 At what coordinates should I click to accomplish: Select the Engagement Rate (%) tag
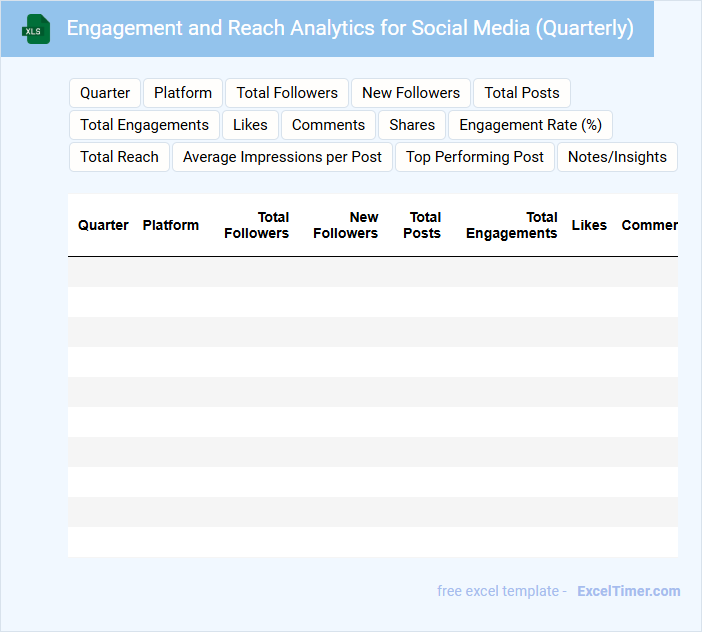[x=530, y=125]
